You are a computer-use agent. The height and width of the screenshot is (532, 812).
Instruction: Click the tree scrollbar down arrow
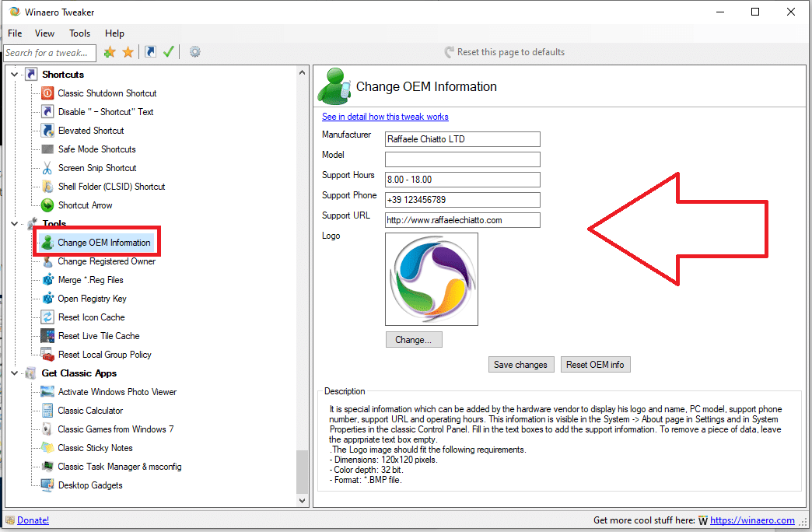pyautogui.click(x=303, y=500)
